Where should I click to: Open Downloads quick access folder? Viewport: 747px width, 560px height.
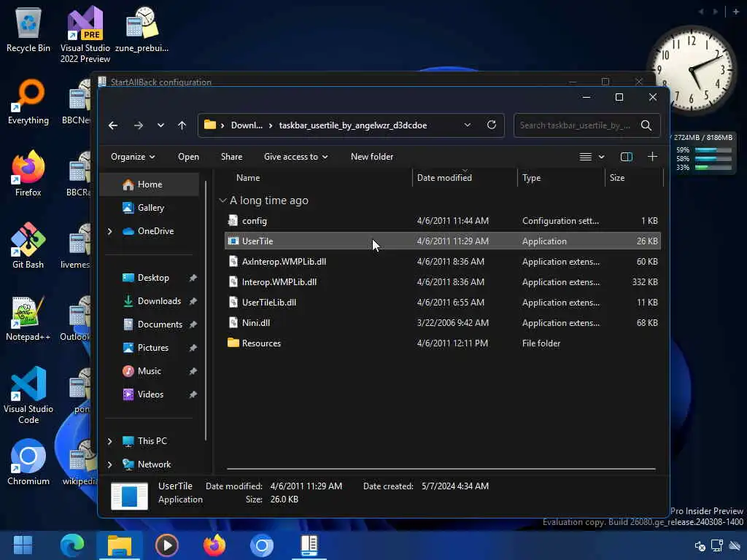click(159, 301)
